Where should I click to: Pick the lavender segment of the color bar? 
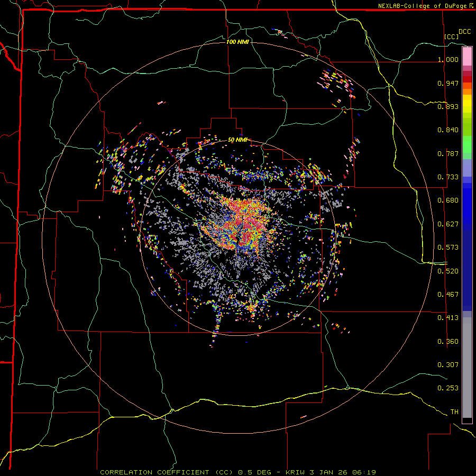[x=467, y=168]
